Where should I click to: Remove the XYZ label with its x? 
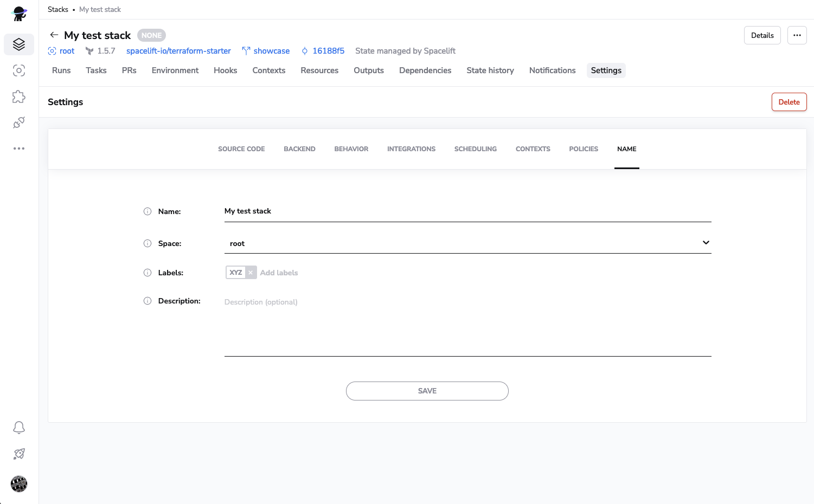pyautogui.click(x=251, y=273)
